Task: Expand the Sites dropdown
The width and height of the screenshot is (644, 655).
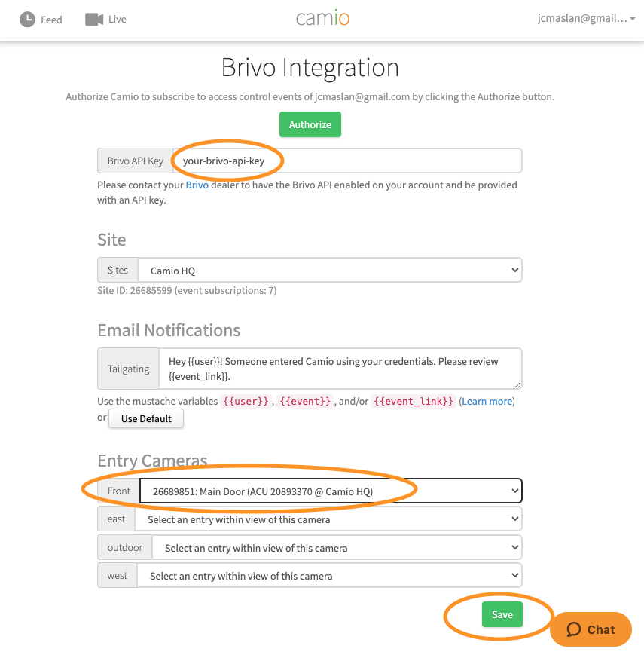Action: (330, 271)
